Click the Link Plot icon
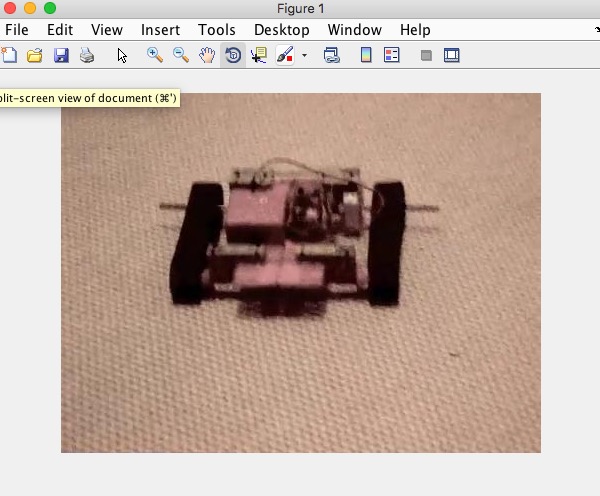Screen dimensions: 600x496 [x=332, y=55]
